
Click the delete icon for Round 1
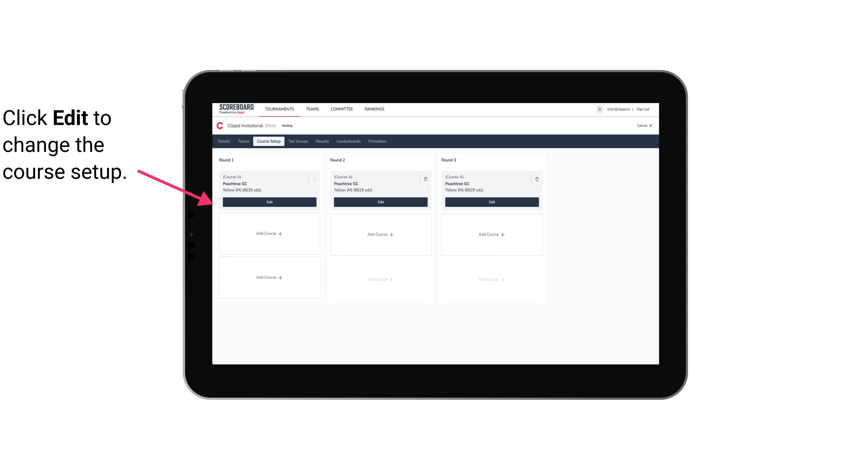tap(314, 179)
